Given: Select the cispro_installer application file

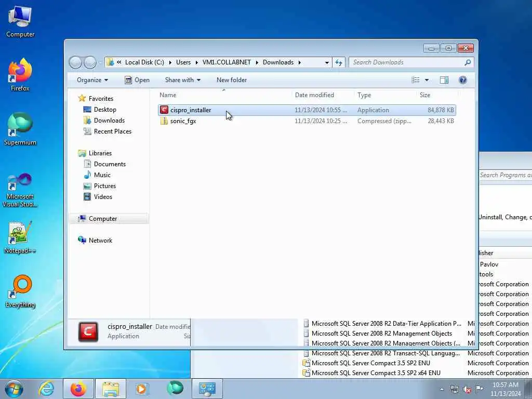Looking at the screenshot, I should coord(307,110).
